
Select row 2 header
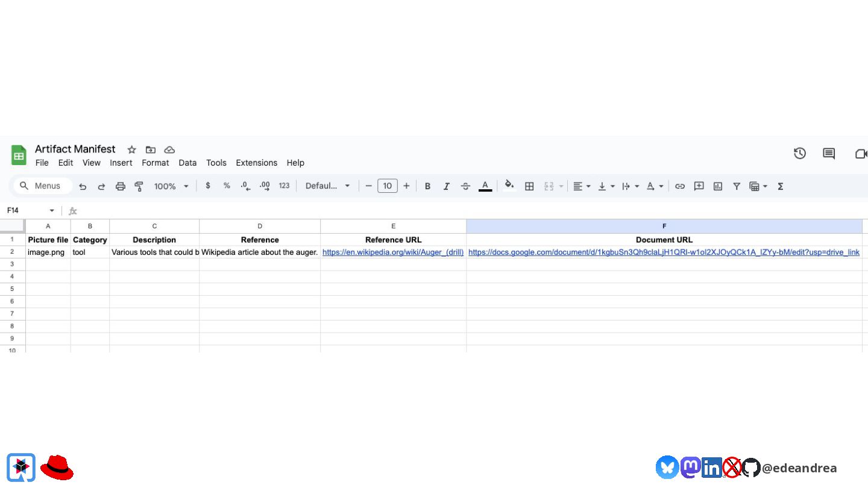13,252
